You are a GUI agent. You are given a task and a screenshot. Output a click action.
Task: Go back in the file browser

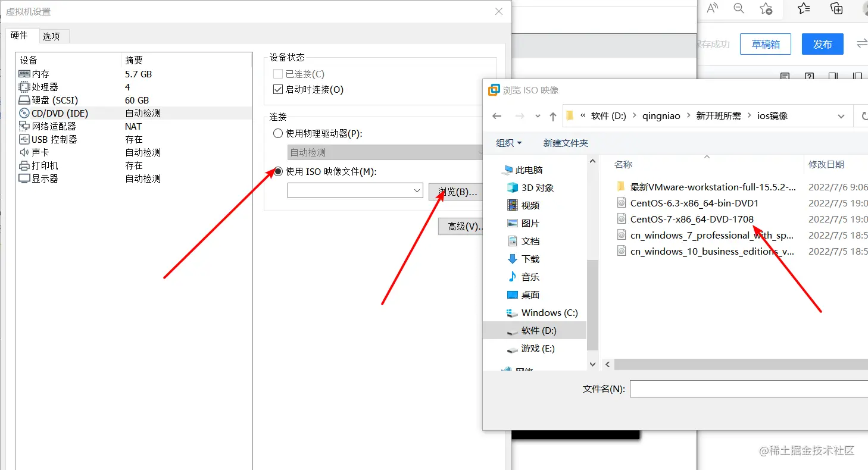[497, 116]
